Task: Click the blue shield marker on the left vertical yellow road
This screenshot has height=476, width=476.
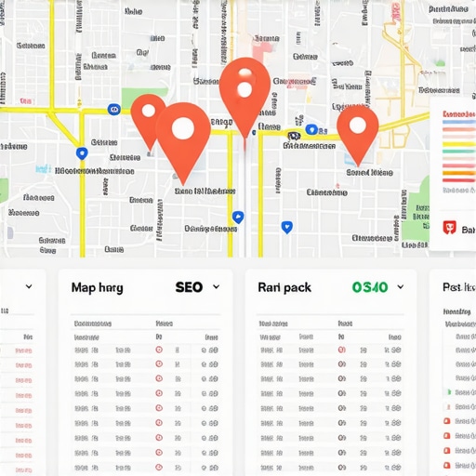Action: (82, 153)
